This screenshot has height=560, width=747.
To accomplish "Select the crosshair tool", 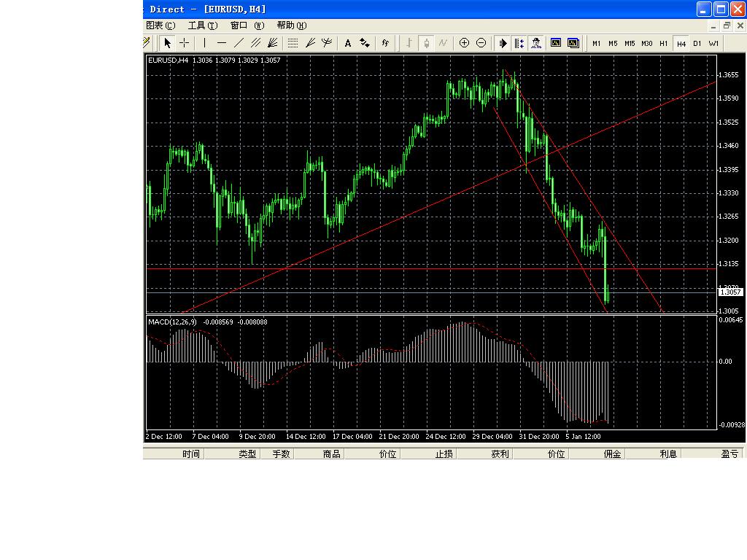I will coord(185,43).
